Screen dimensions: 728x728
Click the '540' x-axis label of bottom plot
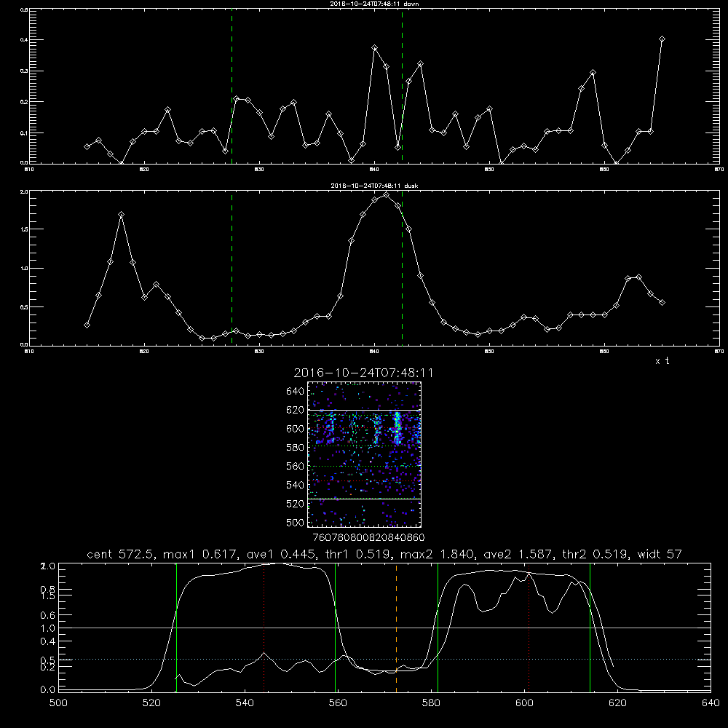(x=245, y=703)
